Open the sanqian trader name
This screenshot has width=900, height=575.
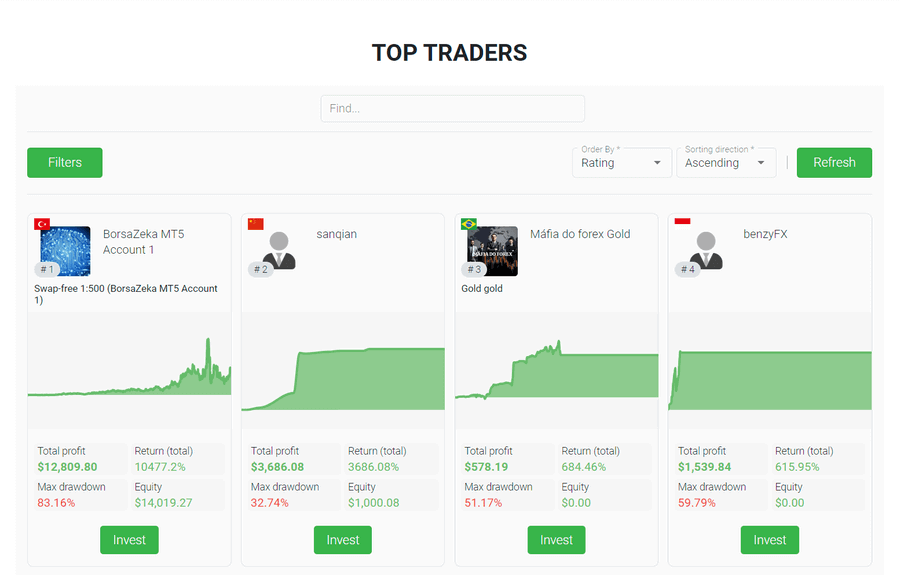click(336, 234)
